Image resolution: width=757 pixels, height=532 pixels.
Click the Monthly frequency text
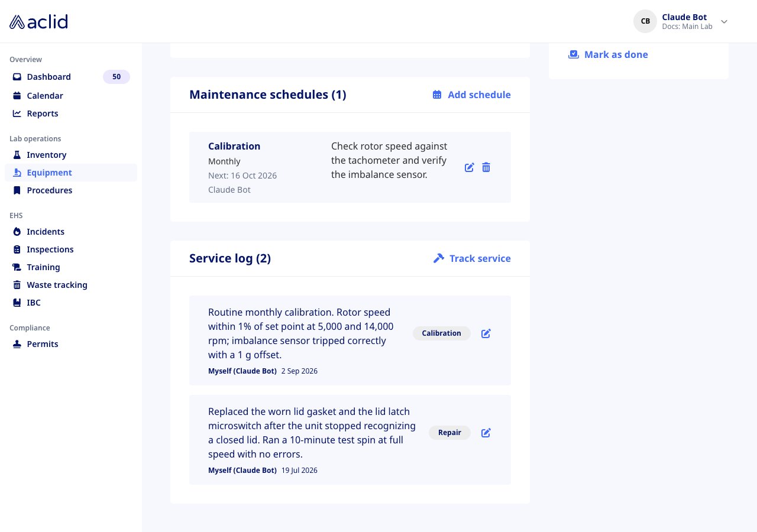pyautogui.click(x=224, y=161)
